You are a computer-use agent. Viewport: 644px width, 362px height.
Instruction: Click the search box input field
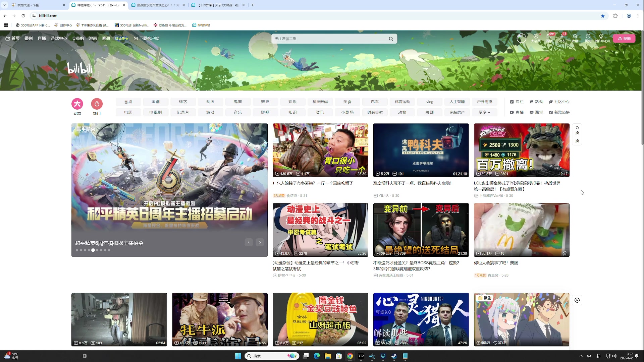pyautogui.click(x=329, y=39)
